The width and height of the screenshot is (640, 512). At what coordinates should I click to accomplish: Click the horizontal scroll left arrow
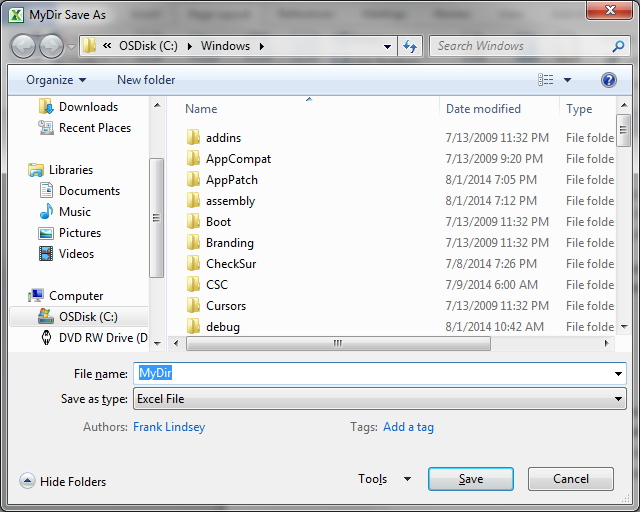[x=176, y=343]
